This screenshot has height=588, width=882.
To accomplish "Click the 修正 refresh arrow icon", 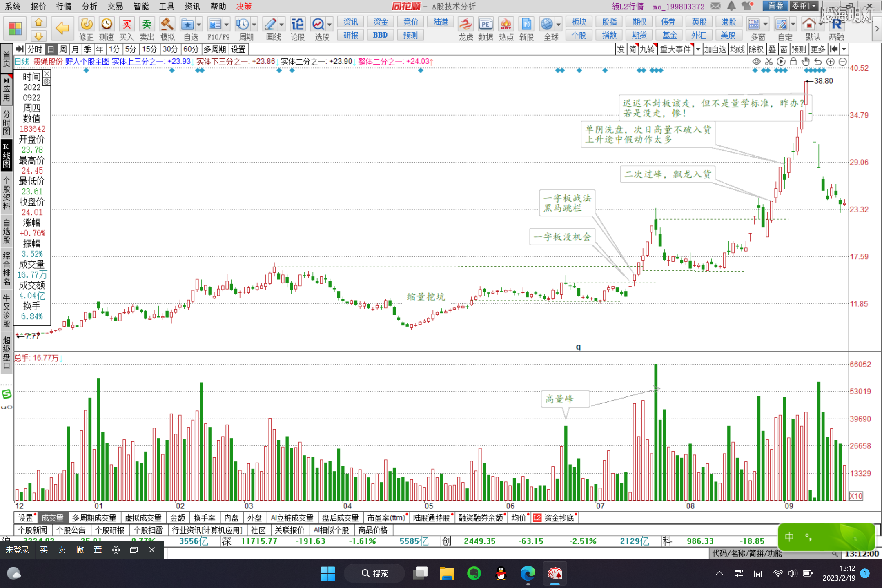I will click(86, 24).
